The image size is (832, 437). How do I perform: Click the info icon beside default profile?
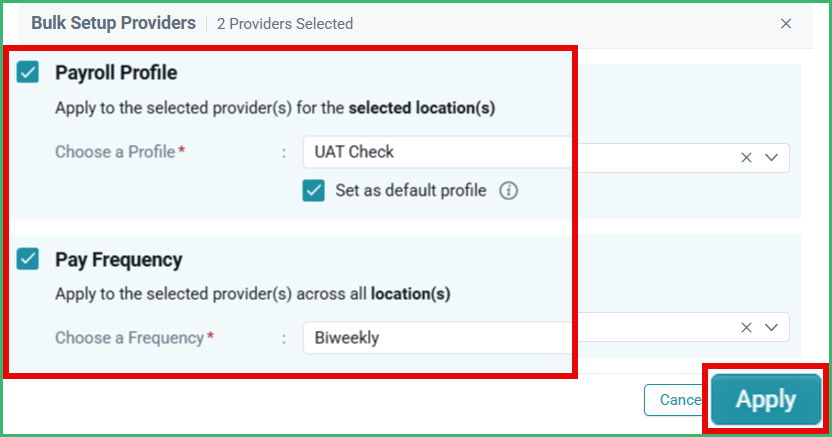[x=508, y=190]
